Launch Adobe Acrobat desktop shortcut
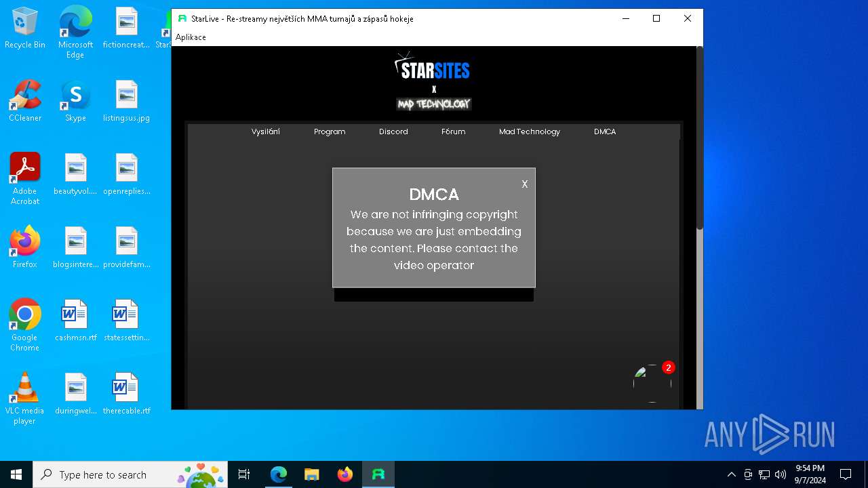 [25, 179]
